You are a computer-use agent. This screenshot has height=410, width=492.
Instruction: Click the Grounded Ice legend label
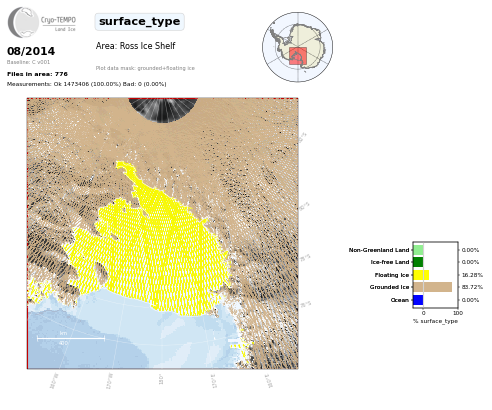[x=389, y=287]
